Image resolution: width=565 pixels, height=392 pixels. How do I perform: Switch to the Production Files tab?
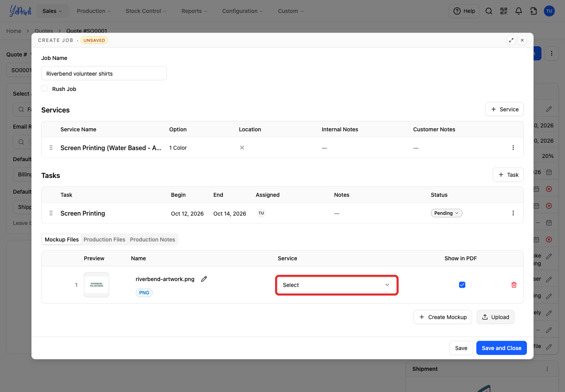pyautogui.click(x=104, y=240)
